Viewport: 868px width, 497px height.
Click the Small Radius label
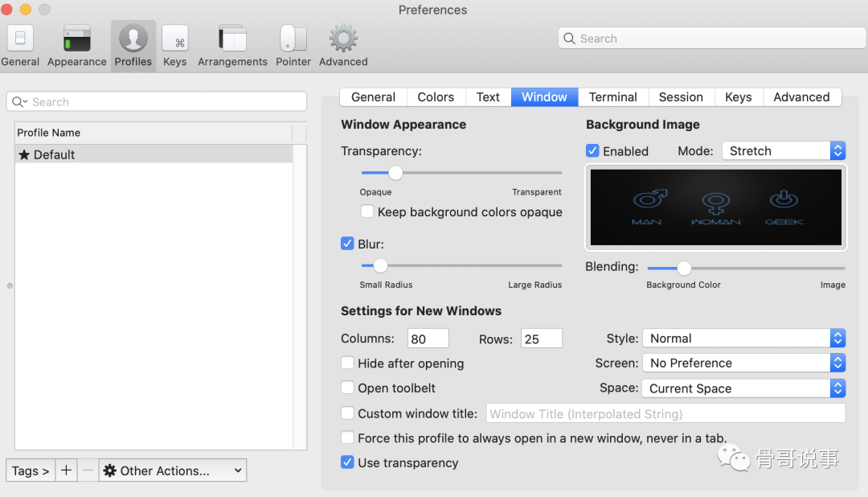(386, 285)
